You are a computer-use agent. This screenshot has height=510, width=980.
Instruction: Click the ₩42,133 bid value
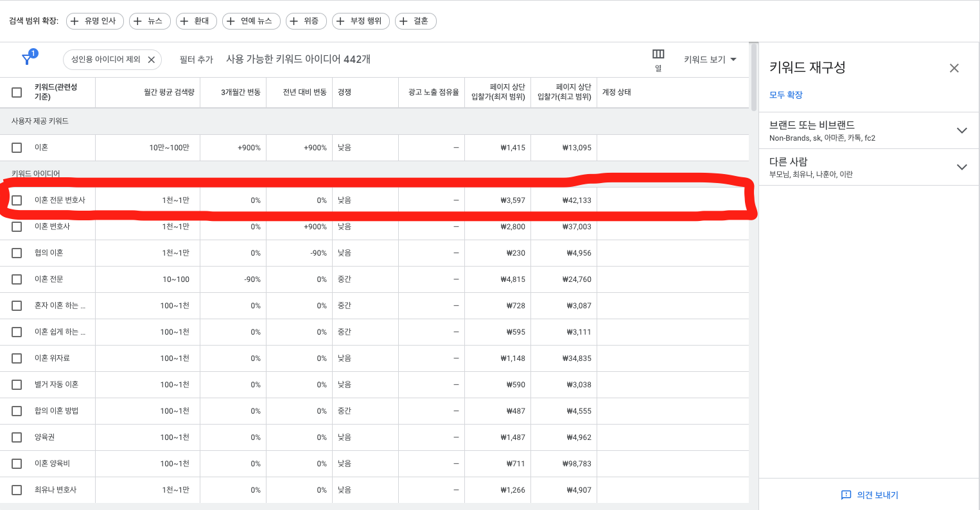tap(577, 200)
